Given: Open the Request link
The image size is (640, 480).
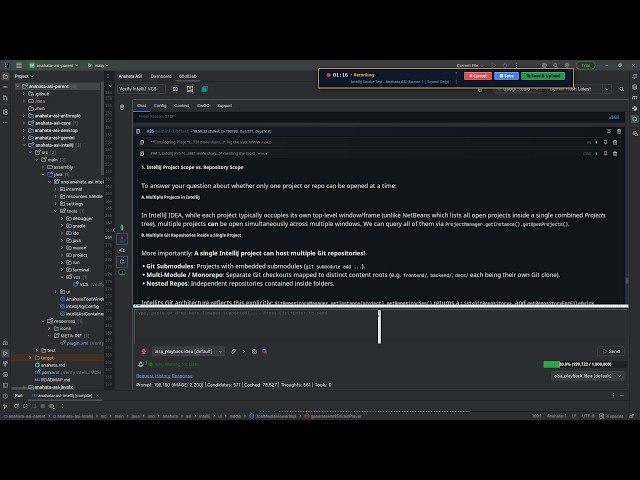Looking at the screenshot, I should point(144,376).
